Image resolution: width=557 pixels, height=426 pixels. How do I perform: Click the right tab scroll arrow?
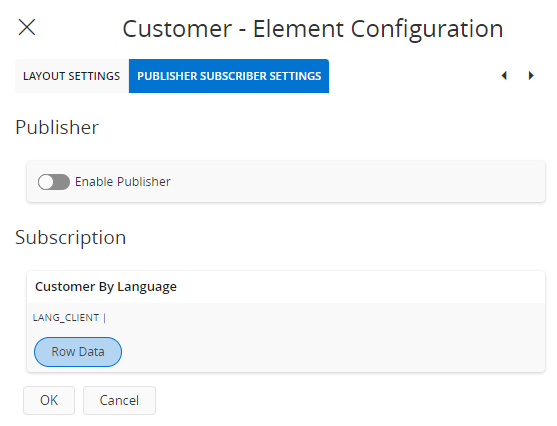[x=531, y=76]
